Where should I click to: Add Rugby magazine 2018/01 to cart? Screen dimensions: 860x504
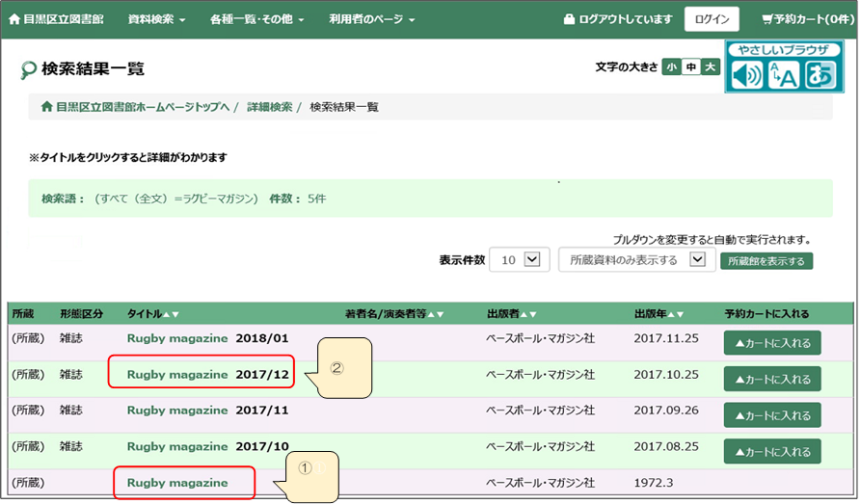click(x=771, y=343)
